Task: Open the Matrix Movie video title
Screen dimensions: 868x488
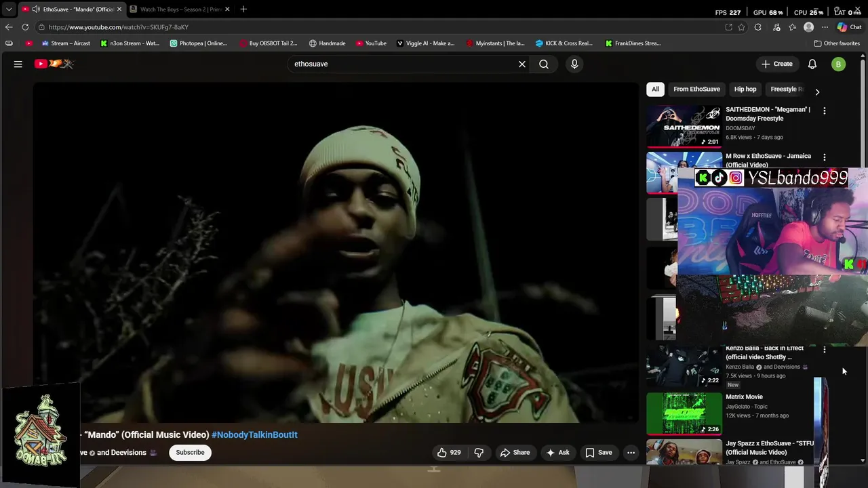Action: [744, 396]
